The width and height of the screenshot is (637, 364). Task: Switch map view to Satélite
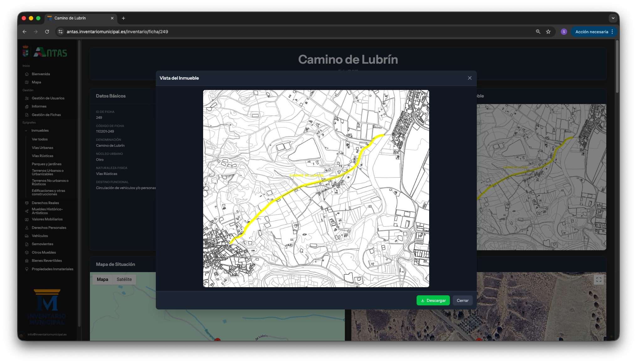pos(124,279)
